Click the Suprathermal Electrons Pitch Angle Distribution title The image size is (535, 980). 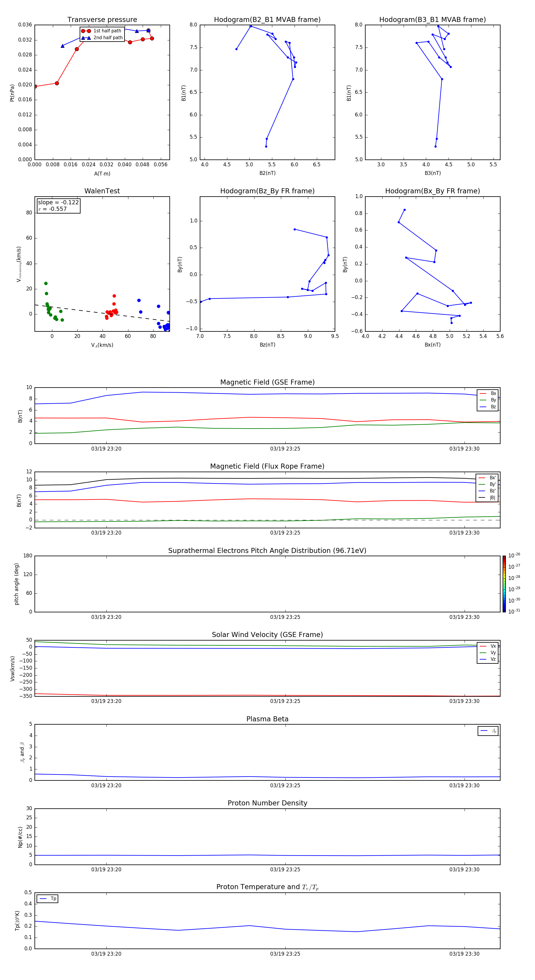(x=267, y=551)
